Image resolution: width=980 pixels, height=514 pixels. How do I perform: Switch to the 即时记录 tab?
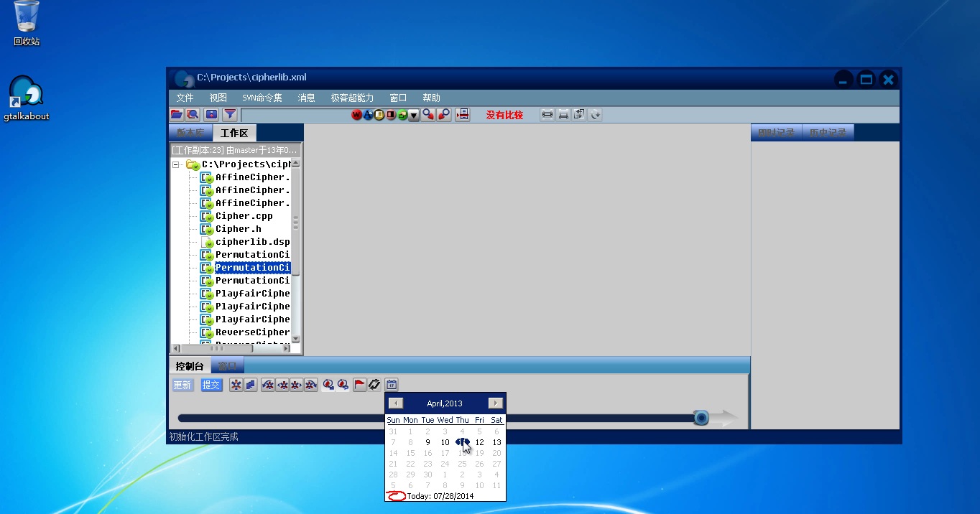click(x=776, y=133)
